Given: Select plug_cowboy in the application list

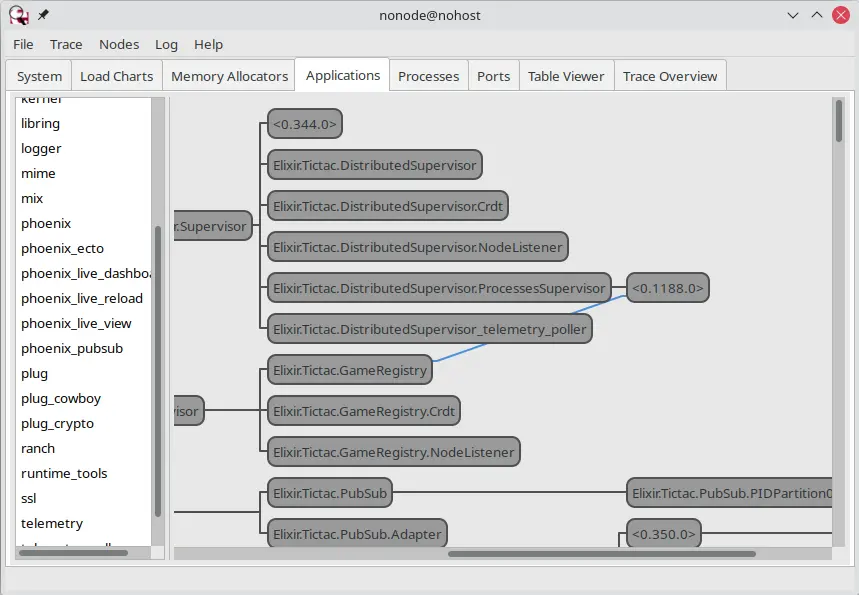Looking at the screenshot, I should (x=61, y=398).
